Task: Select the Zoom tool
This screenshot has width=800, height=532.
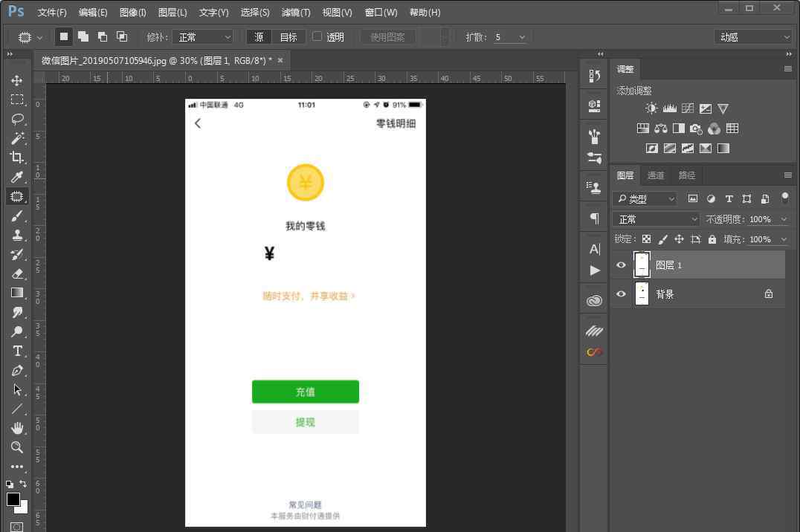Action: coord(16,447)
